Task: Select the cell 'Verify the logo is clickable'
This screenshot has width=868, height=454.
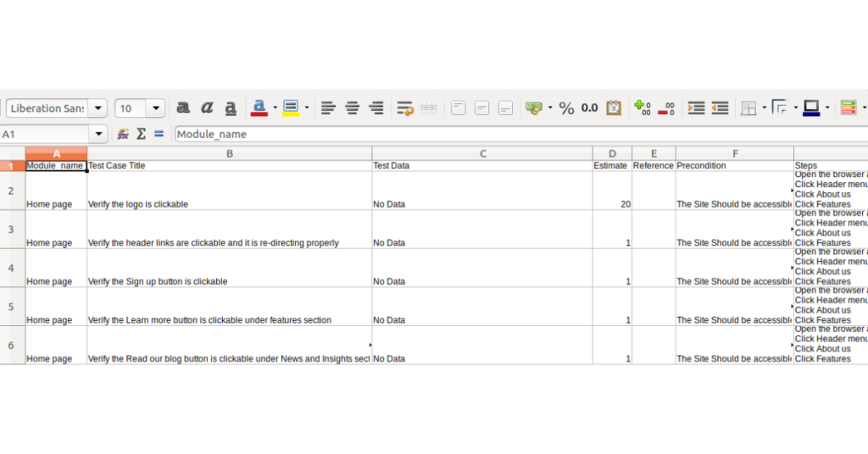Action: click(x=229, y=204)
